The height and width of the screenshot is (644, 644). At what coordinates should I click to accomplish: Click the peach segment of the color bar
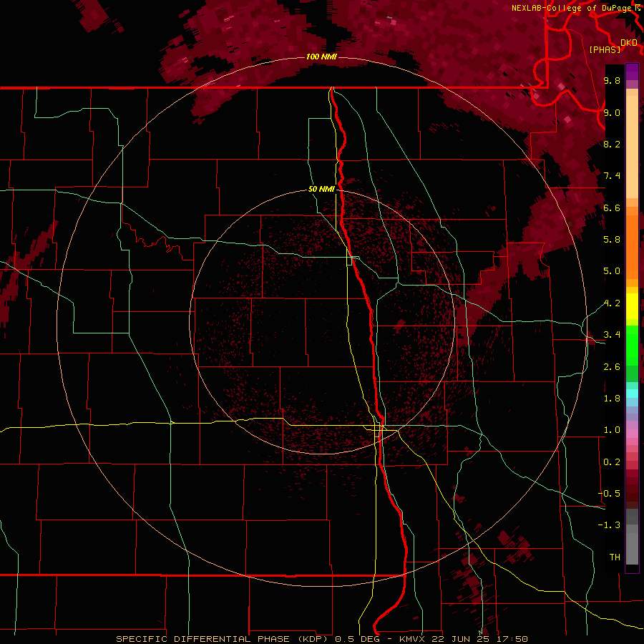coord(632,147)
